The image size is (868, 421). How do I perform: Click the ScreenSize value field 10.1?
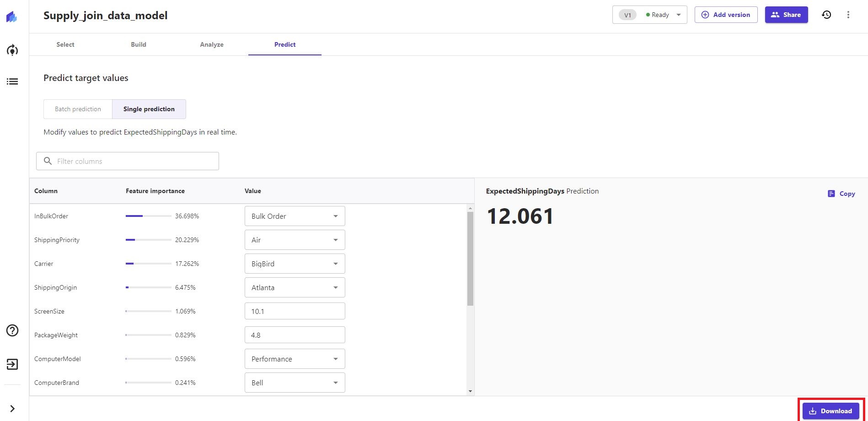pos(295,311)
